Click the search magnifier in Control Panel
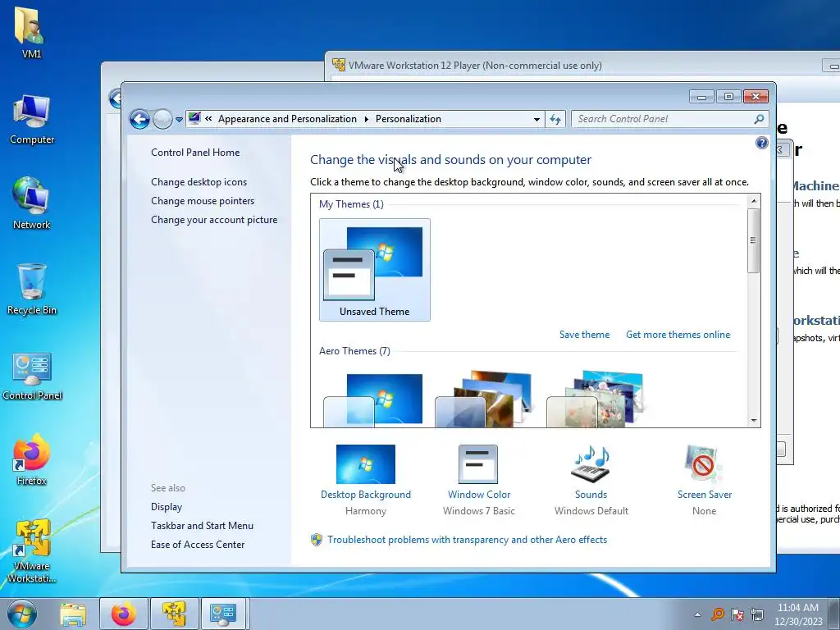The image size is (840, 630). 759,119
